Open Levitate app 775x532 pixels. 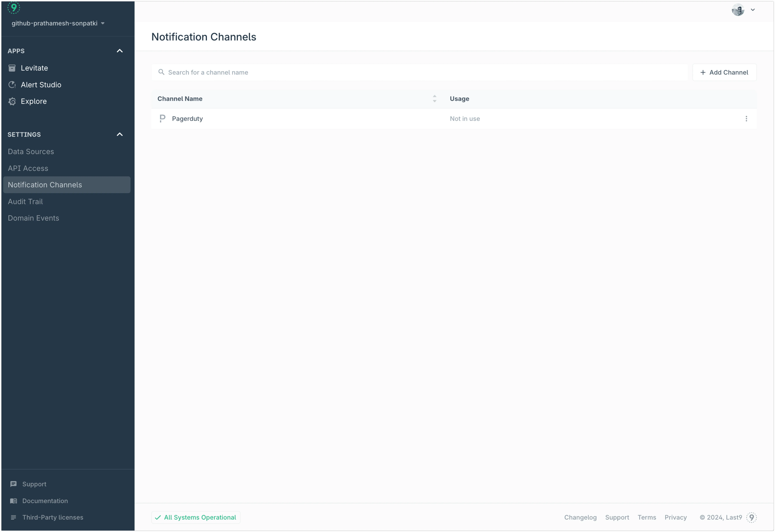click(x=34, y=68)
